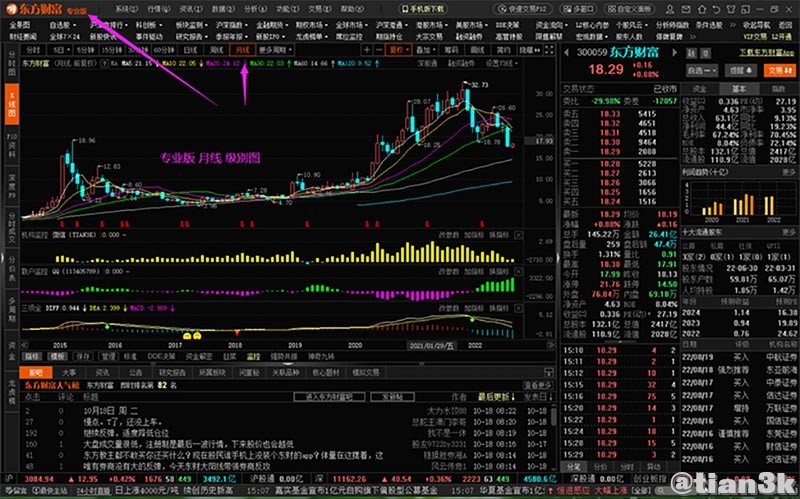Open the 自选一 dropdown
Screen dimensions: 800x499
(702, 71)
